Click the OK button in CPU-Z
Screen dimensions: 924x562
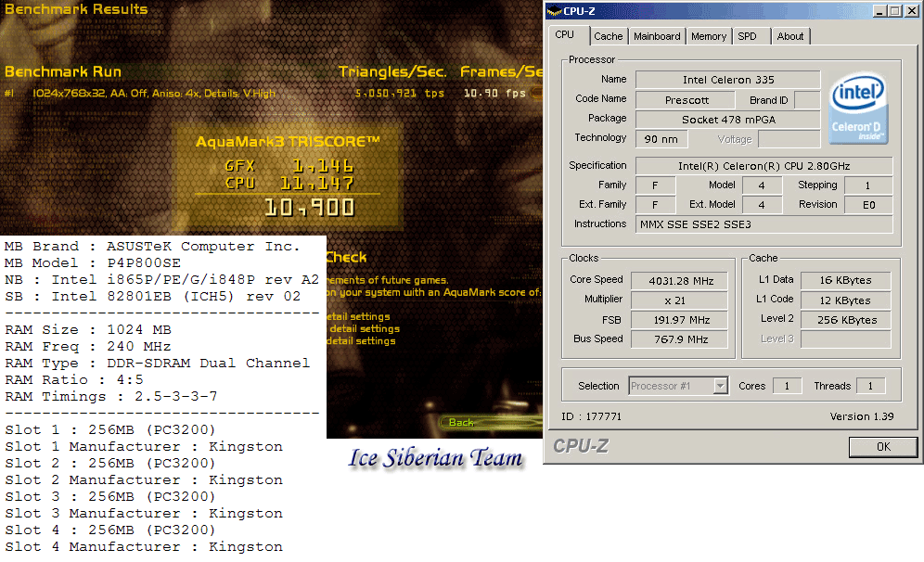coord(883,446)
